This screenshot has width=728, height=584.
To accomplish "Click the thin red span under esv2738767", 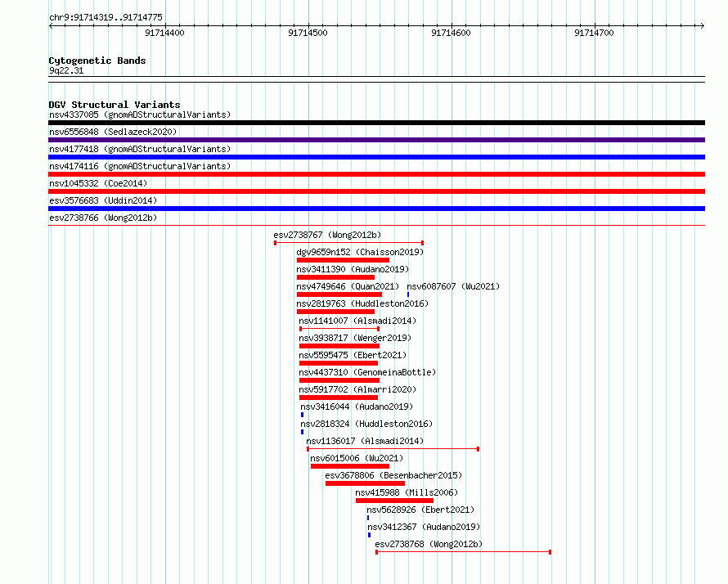I will click(x=349, y=243).
